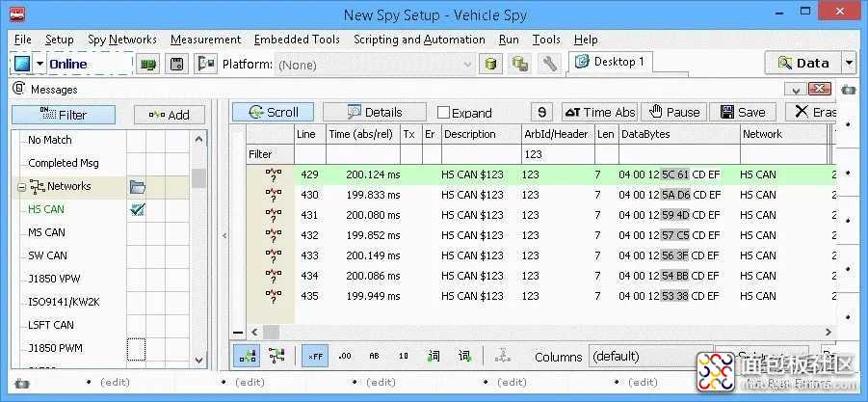Click the ArbId/Header filter field containing 123
Image resolution: width=868 pixels, height=402 pixels.
coord(558,154)
